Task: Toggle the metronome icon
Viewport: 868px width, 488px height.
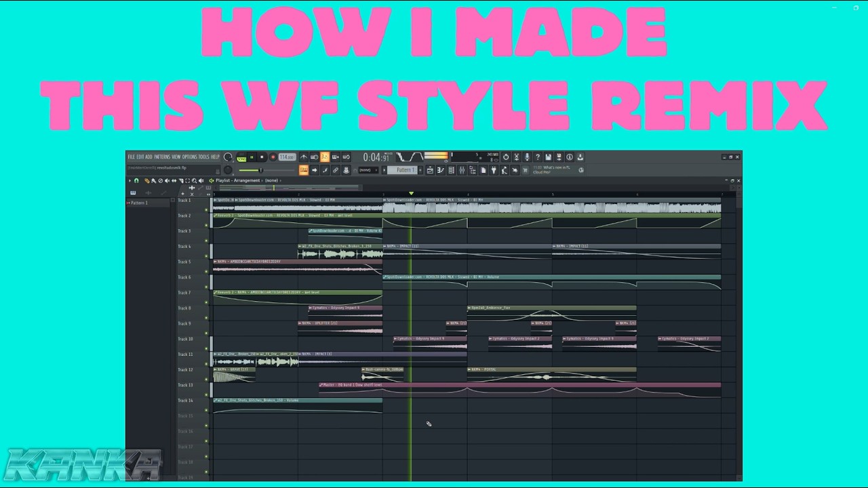Action: pos(304,157)
